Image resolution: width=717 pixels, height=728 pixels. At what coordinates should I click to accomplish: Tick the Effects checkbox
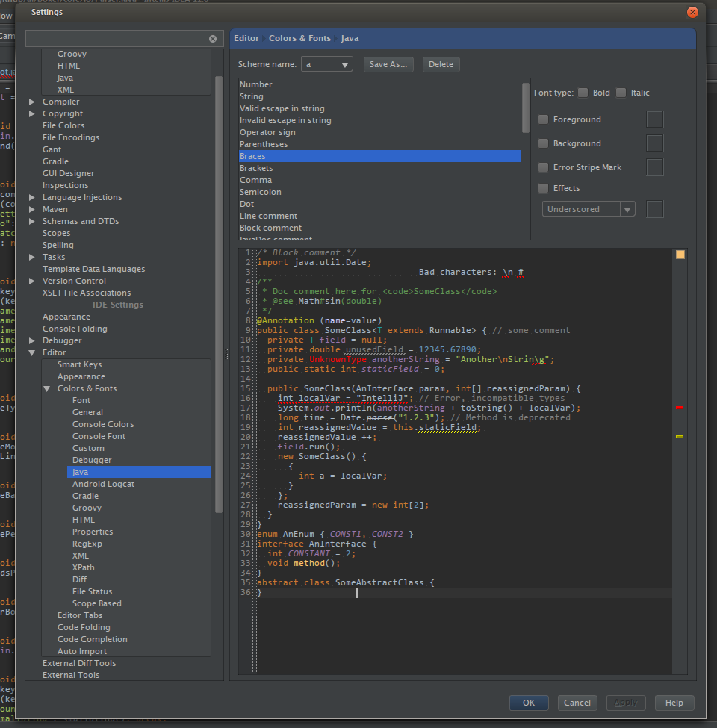pyautogui.click(x=543, y=188)
